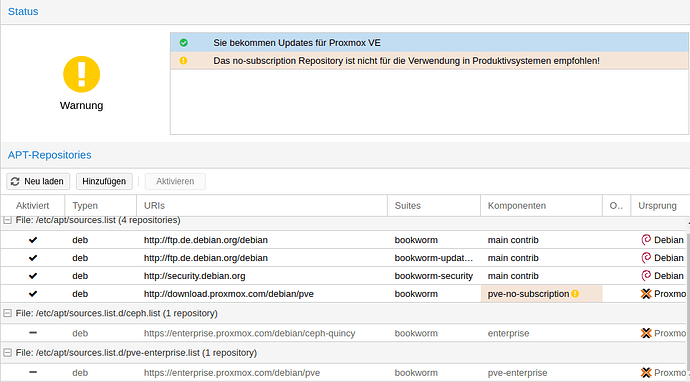
Task: Click the warning icon next to pve-no-subscription
Action: [575, 294]
